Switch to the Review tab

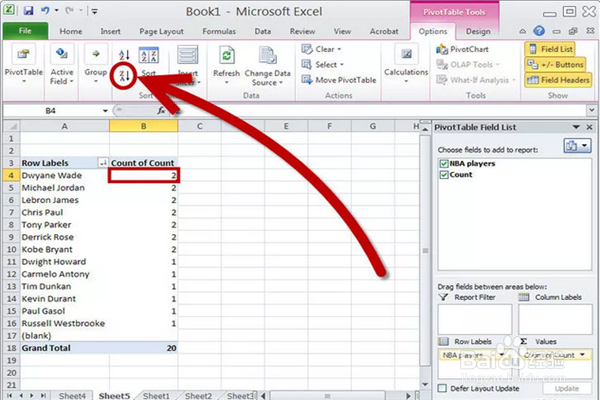302,31
